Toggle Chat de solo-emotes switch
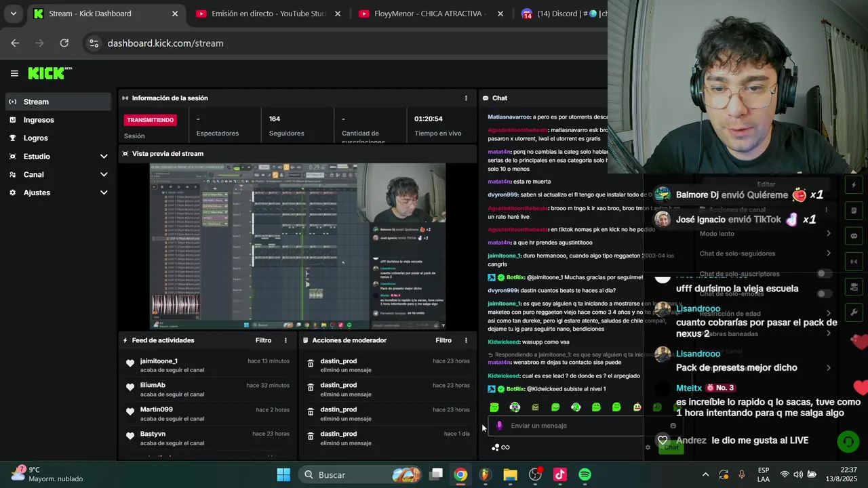Image resolution: width=868 pixels, height=488 pixels. 824,294
